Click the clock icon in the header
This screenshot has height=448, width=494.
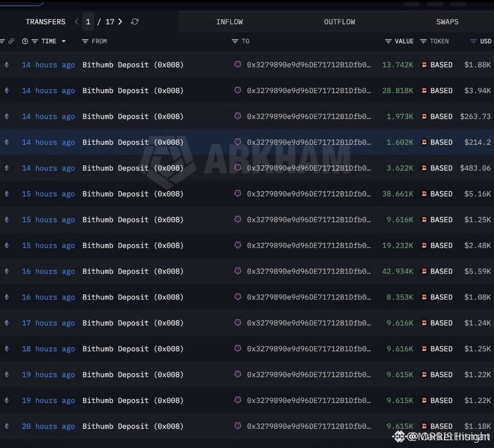click(x=25, y=41)
